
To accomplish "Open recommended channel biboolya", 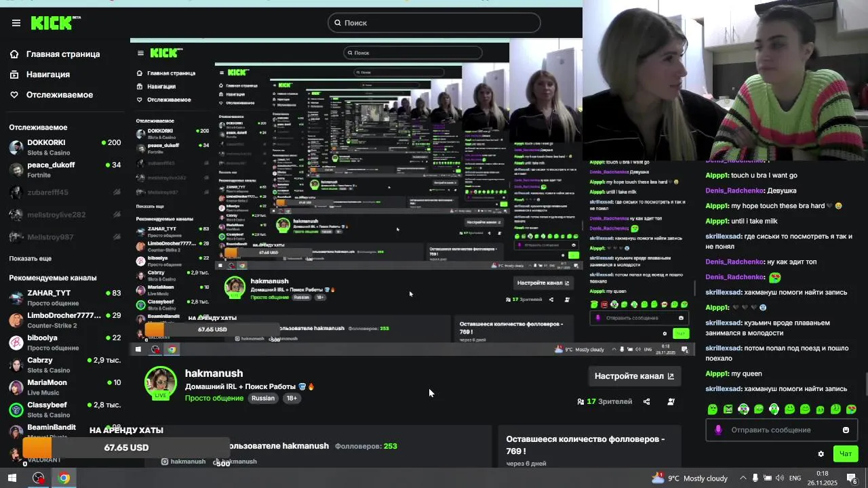I will click(64, 342).
